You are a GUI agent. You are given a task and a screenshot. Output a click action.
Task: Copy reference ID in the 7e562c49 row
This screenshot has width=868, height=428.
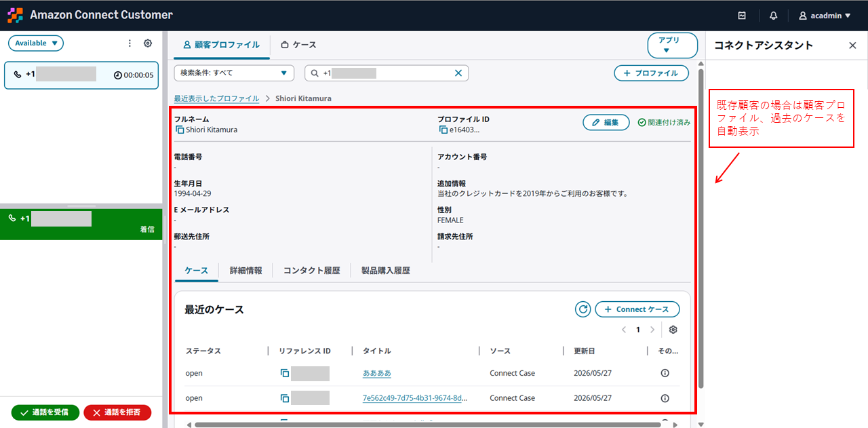point(285,398)
